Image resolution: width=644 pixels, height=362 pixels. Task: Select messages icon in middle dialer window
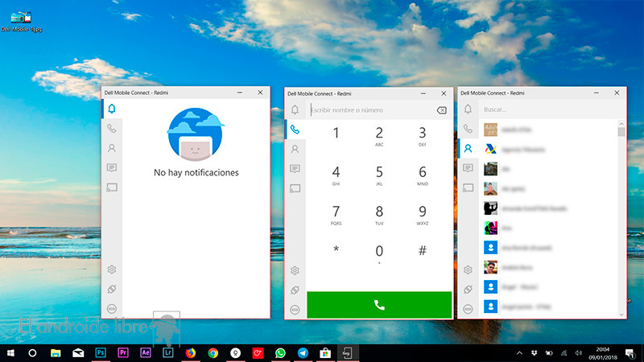[x=295, y=169]
